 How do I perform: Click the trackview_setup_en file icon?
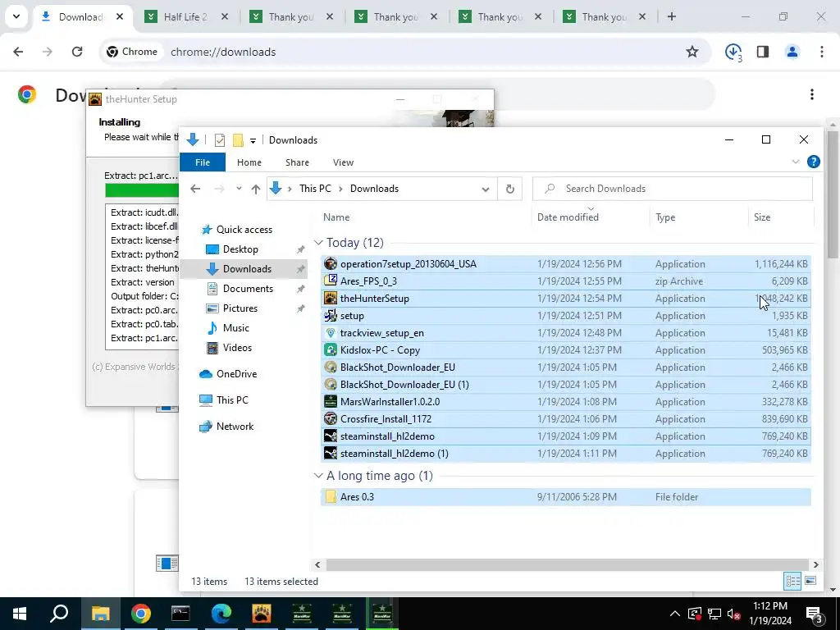coord(331,333)
